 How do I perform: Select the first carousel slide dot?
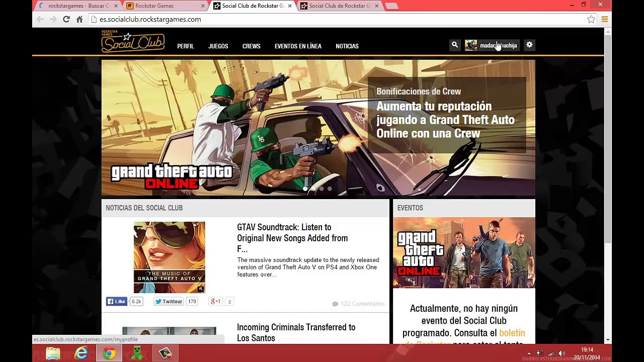pos(305,189)
